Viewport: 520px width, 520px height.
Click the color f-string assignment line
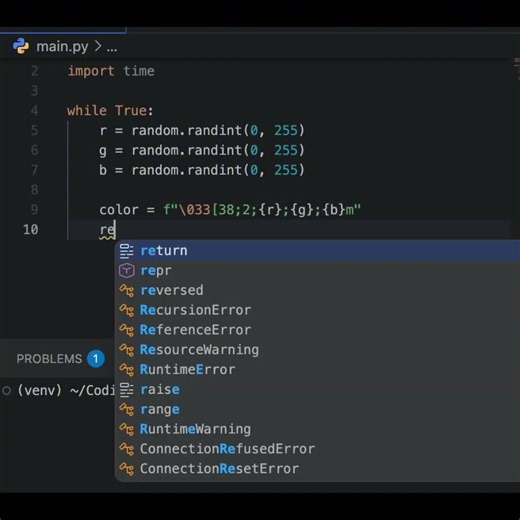(x=230, y=210)
